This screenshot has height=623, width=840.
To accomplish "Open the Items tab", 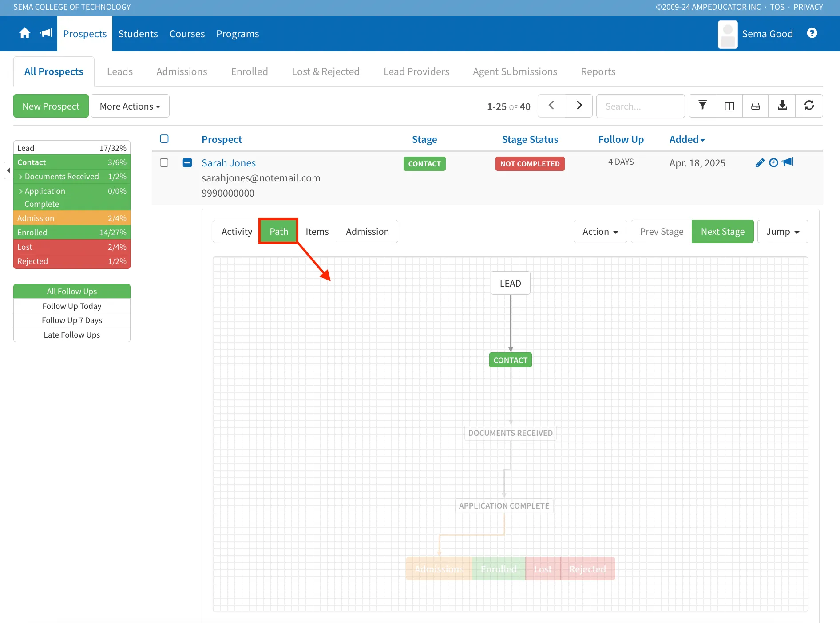I will coord(317,232).
